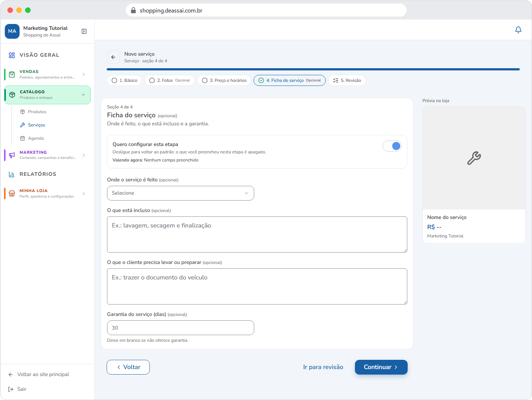This screenshot has height=400, width=532.
Task: Go to step 1. Básico
Action: tap(124, 80)
